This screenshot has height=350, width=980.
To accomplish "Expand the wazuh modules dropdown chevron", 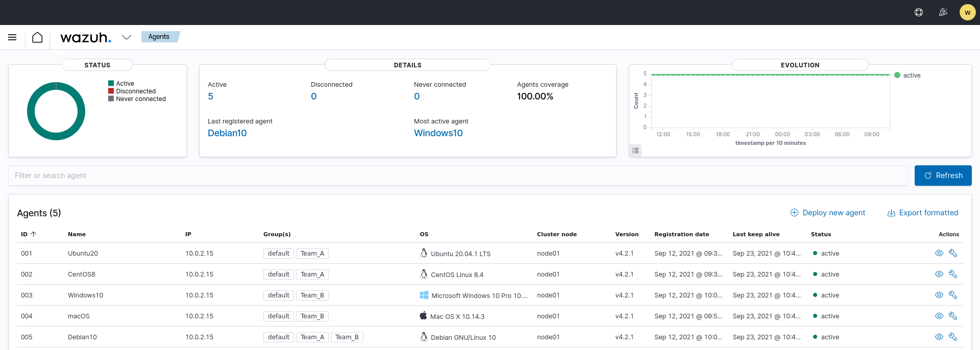I will coord(127,37).
